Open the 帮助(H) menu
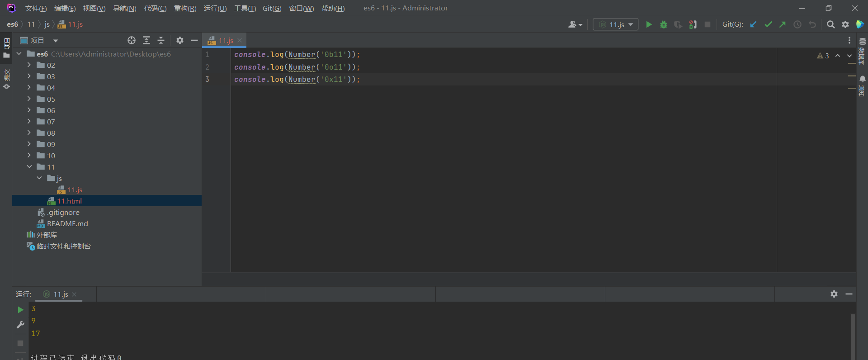The image size is (868, 360). point(333,9)
